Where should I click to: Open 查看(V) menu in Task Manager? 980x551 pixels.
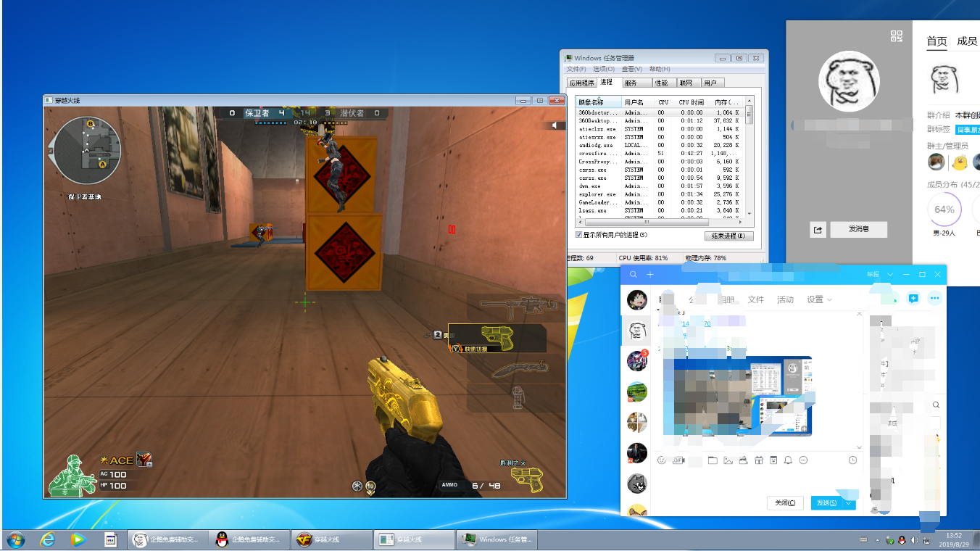(631, 69)
